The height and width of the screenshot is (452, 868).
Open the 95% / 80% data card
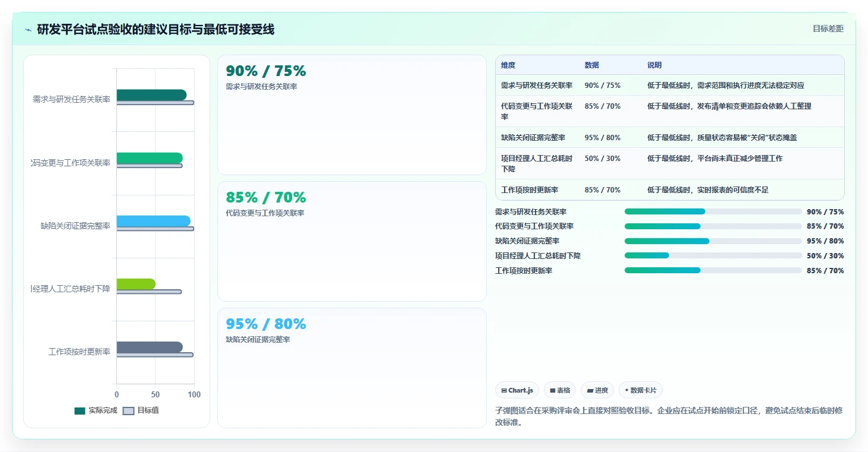coord(352,368)
